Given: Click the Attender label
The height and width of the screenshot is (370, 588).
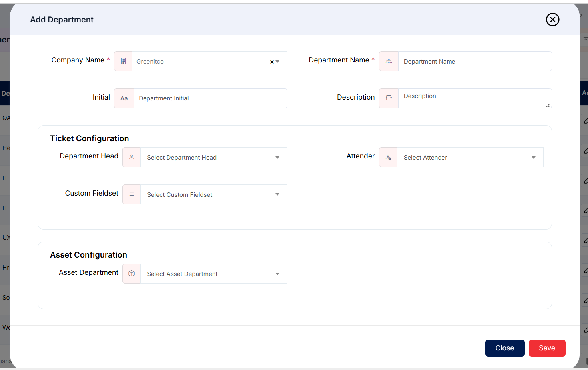Looking at the screenshot, I should coord(361,156).
